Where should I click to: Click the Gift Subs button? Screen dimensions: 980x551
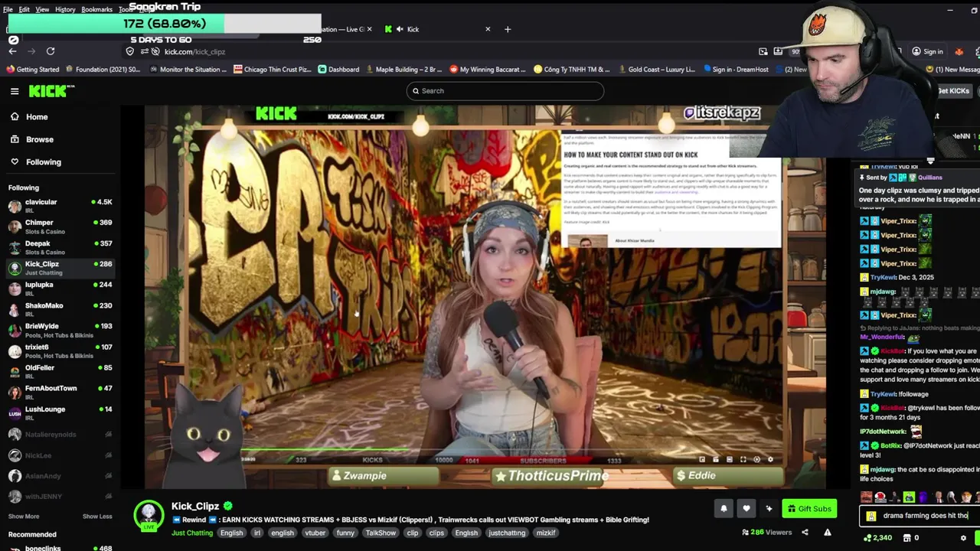pos(808,509)
